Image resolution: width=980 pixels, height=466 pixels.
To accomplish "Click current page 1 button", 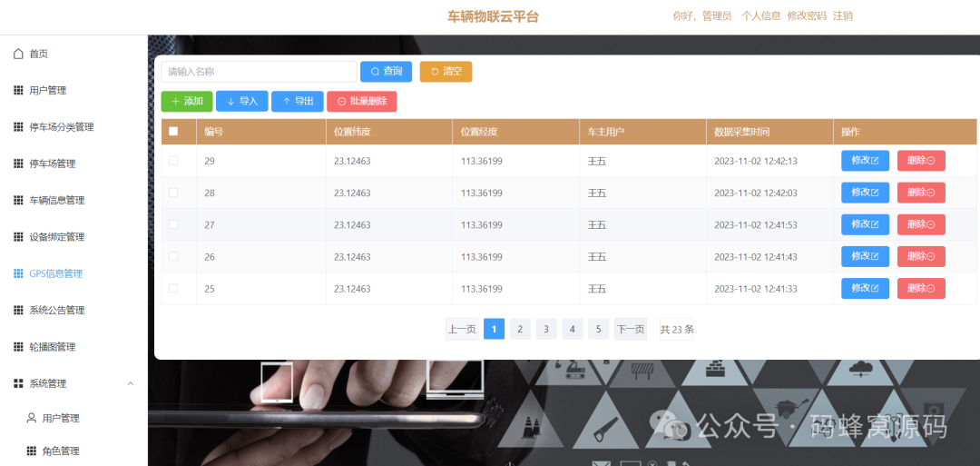I will point(494,329).
